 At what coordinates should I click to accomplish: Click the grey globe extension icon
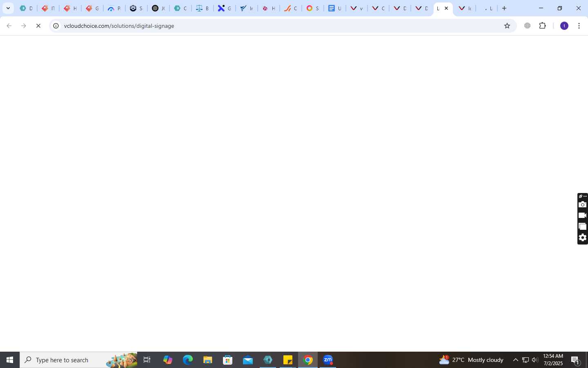[x=528, y=26]
